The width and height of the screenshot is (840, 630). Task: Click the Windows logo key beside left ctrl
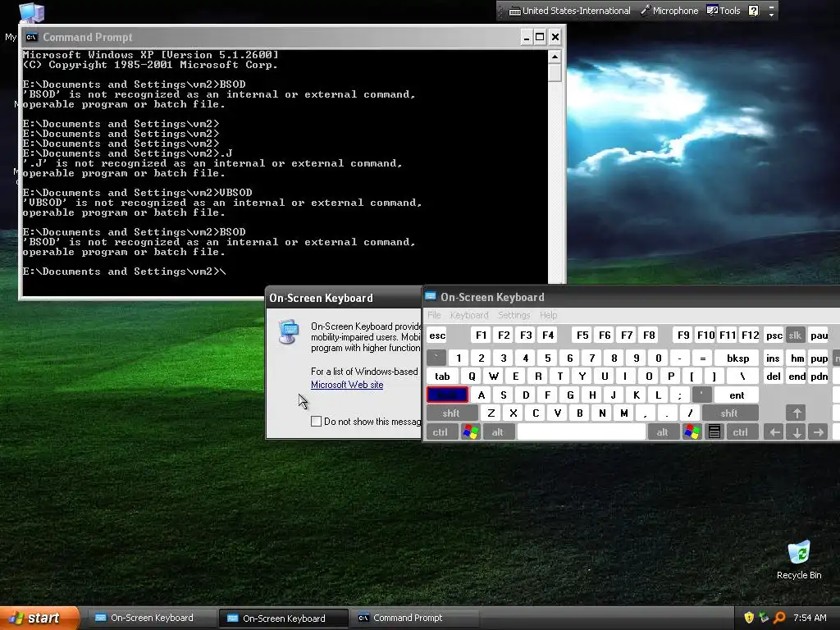click(470, 431)
